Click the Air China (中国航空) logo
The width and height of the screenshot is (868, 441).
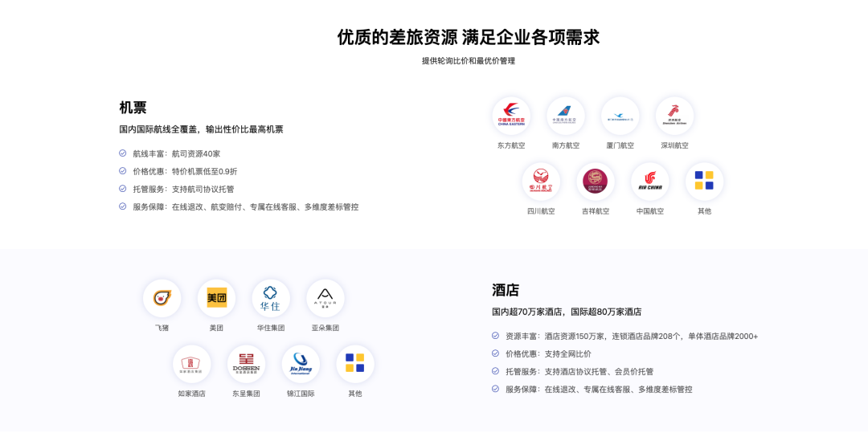tap(650, 182)
